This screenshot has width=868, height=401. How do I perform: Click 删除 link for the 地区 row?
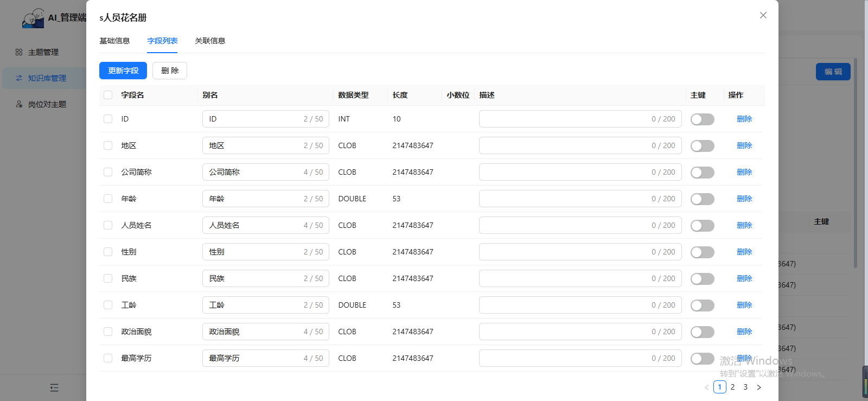744,145
